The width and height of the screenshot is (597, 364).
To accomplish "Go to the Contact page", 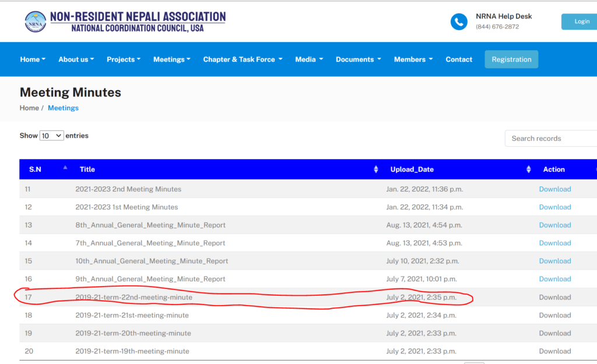I will 459,59.
